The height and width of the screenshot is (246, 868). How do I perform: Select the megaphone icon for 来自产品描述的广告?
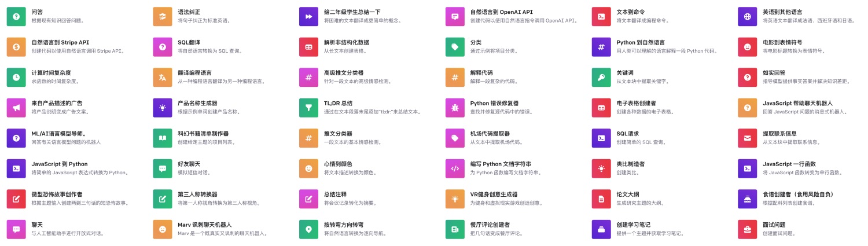pos(16,108)
